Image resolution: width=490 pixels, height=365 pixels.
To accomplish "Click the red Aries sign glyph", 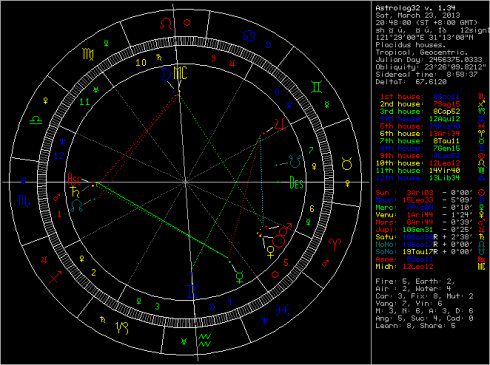I will pyautogui.click(x=334, y=244).
